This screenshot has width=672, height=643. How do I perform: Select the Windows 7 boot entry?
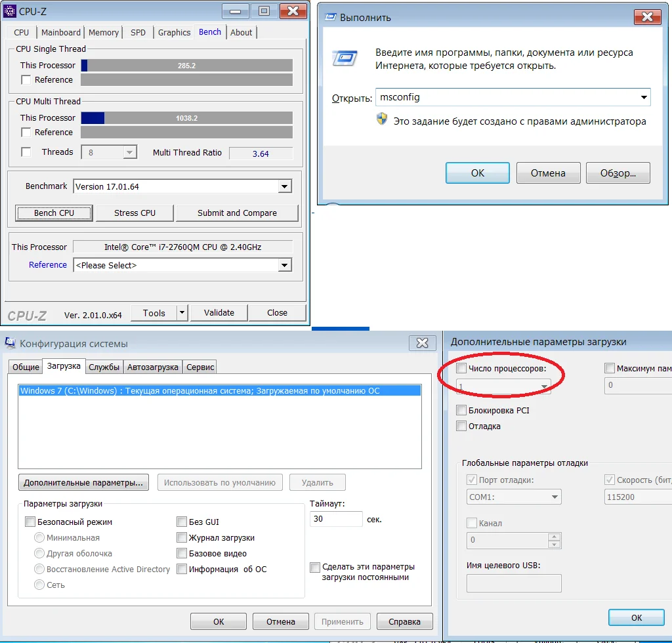click(219, 390)
